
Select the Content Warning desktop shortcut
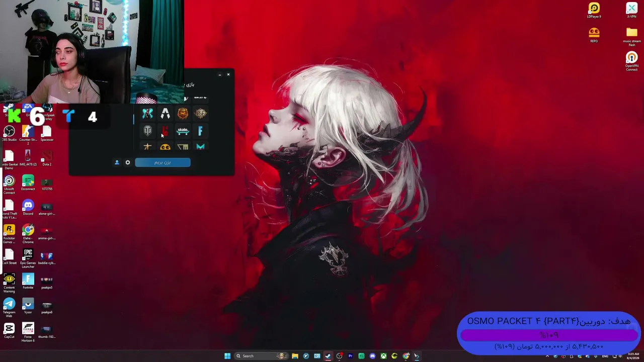pyautogui.click(x=9, y=284)
